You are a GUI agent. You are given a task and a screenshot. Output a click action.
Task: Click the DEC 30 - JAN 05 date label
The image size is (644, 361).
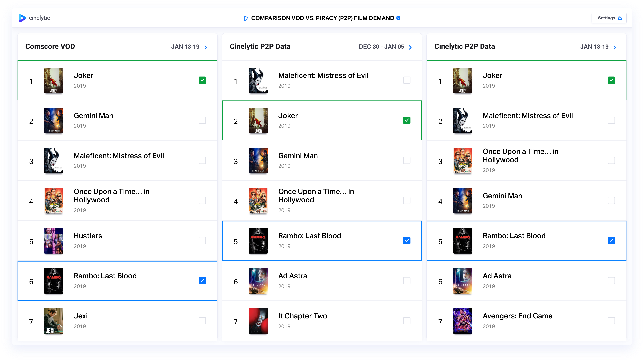coord(381,47)
